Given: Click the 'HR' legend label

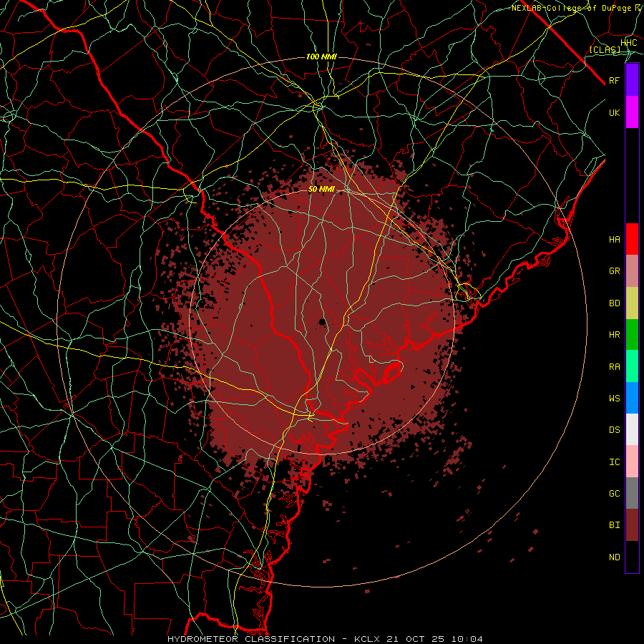Looking at the screenshot, I should [x=615, y=335].
